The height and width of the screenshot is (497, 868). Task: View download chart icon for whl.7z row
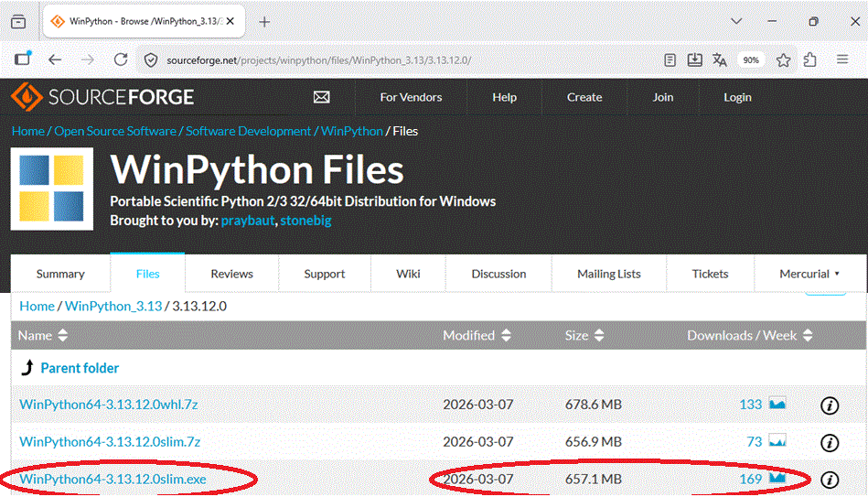pyautogui.click(x=777, y=404)
